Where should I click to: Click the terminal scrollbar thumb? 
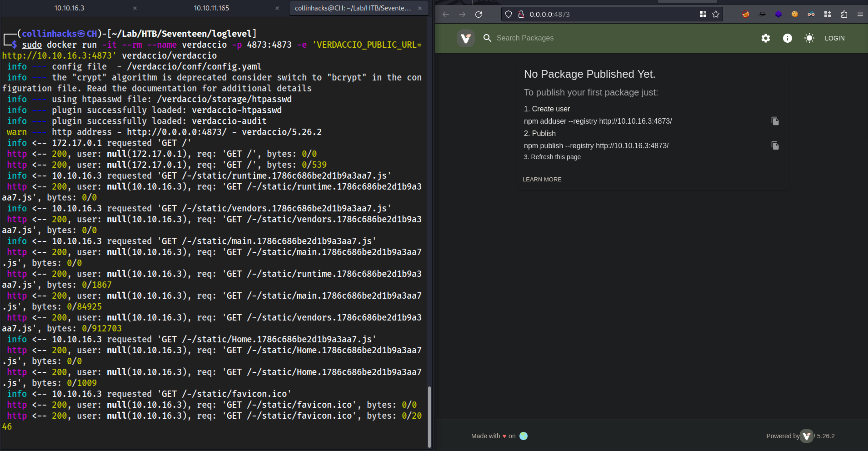tap(429, 417)
